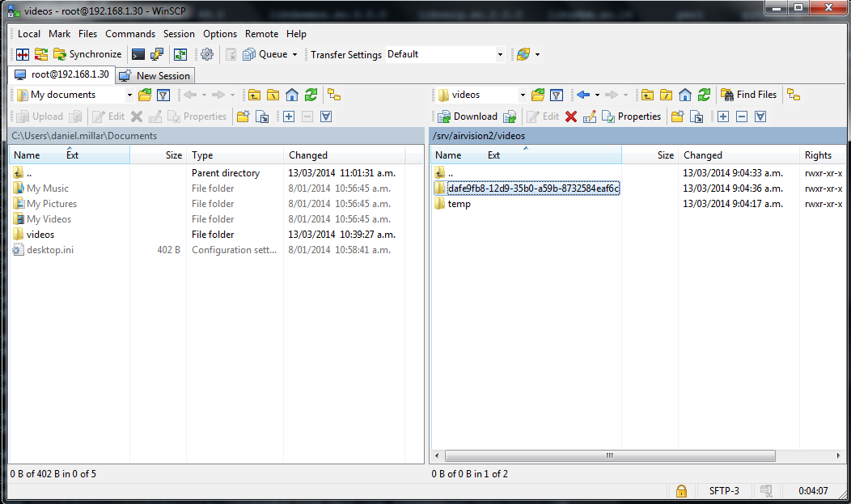851x504 pixels.
Task: Refresh the local panel
Action: pyautogui.click(x=311, y=95)
